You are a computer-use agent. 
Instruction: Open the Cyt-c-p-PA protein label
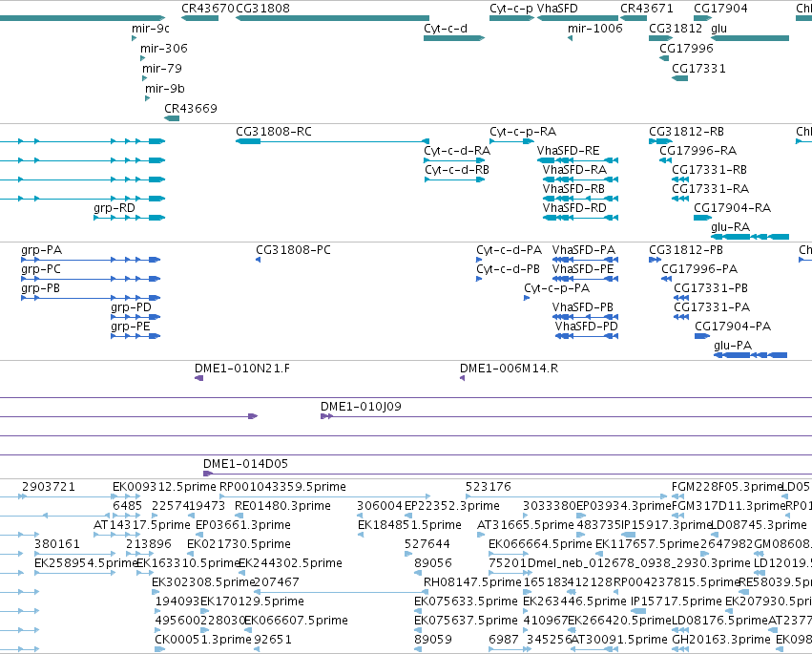tap(556, 288)
